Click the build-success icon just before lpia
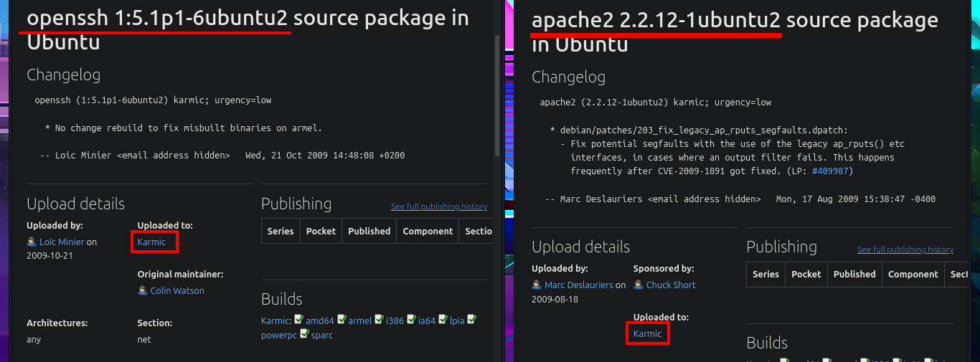 443,320
